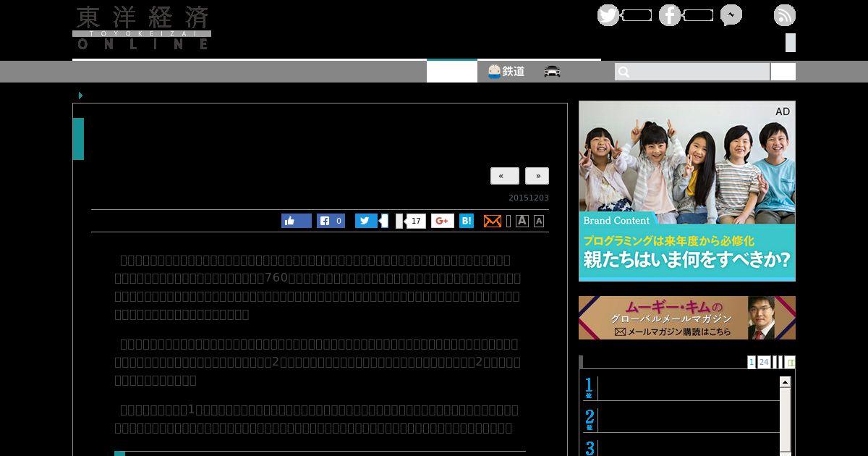Open the RSS feed icon
The height and width of the screenshot is (456, 868).
click(x=785, y=15)
